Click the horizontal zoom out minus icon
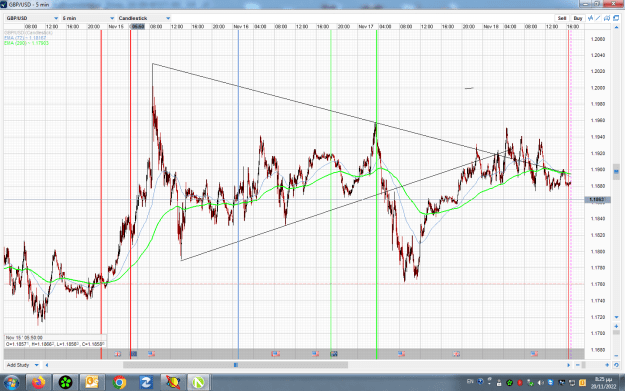This screenshot has width=625, height=391. click(x=578, y=365)
